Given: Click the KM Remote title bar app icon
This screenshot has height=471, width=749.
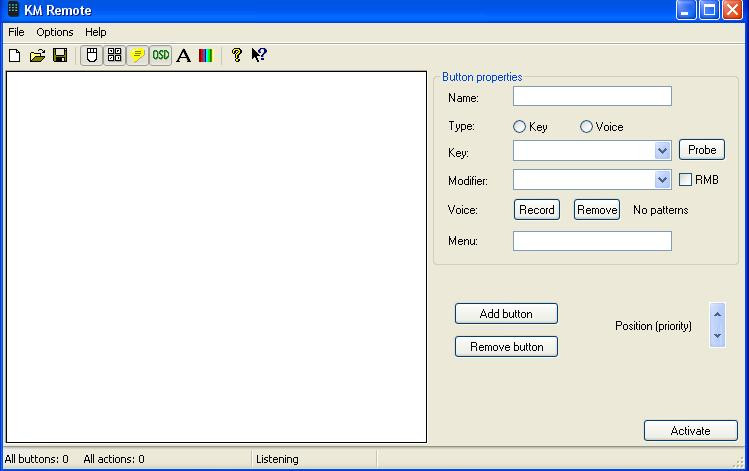Looking at the screenshot, I should (x=13, y=10).
